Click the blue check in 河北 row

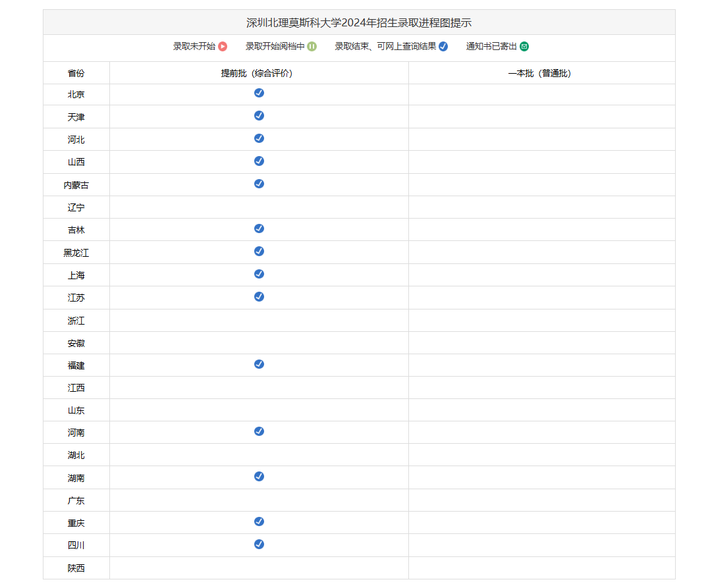coord(259,138)
